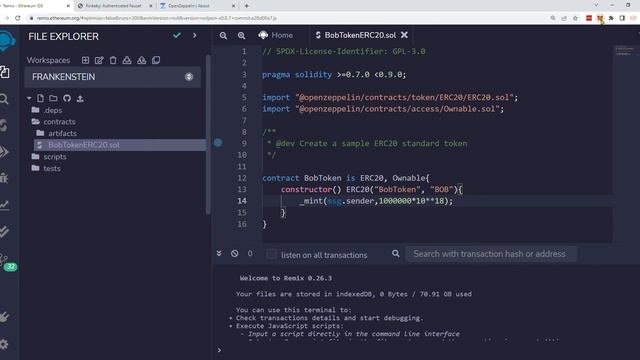640x360 pixels.
Task: Open File Explorer sidebar icon
Action: coord(5,72)
